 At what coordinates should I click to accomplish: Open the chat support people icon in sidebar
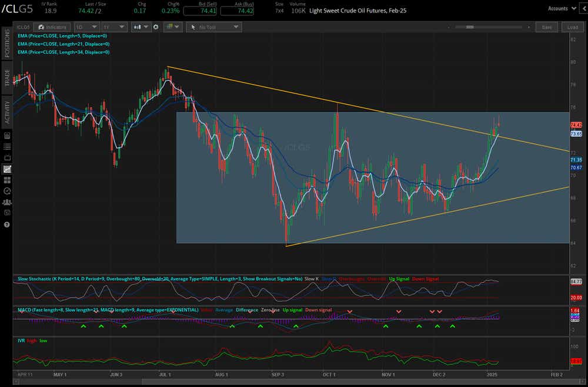(x=7, y=203)
